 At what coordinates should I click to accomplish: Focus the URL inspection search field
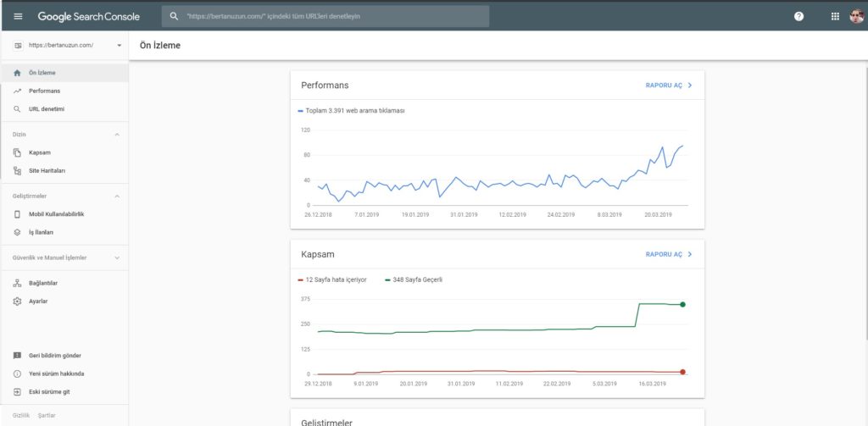pyautogui.click(x=325, y=17)
